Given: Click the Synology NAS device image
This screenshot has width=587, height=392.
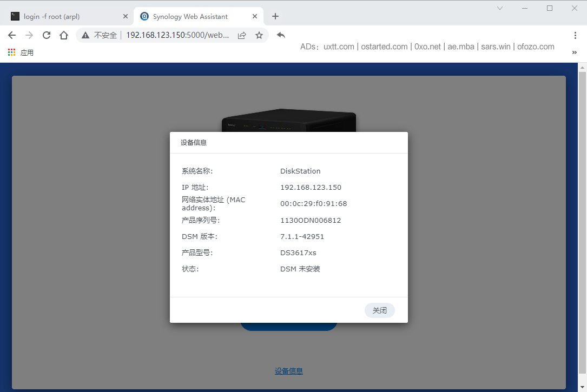Looking at the screenshot, I should coord(289,120).
